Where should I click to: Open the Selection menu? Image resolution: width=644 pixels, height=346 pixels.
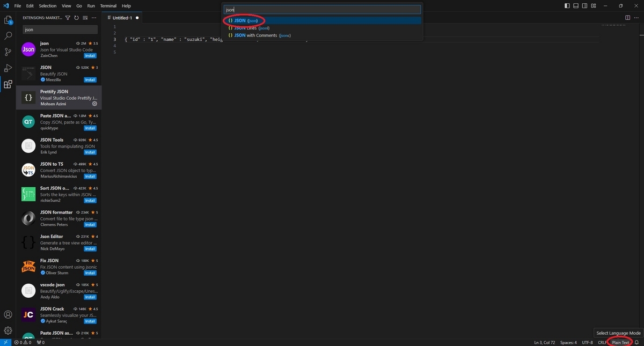pos(48,5)
